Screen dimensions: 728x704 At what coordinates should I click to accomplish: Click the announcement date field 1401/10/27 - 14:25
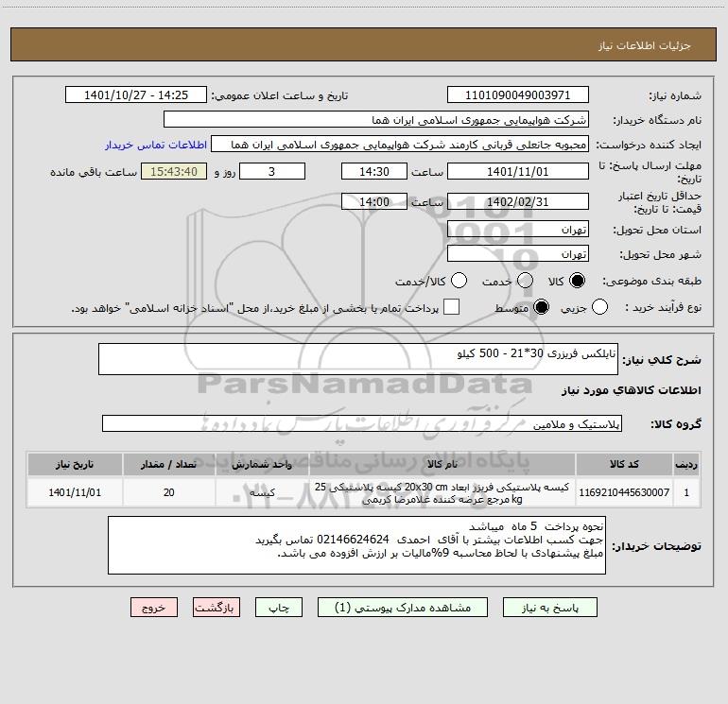point(136,94)
